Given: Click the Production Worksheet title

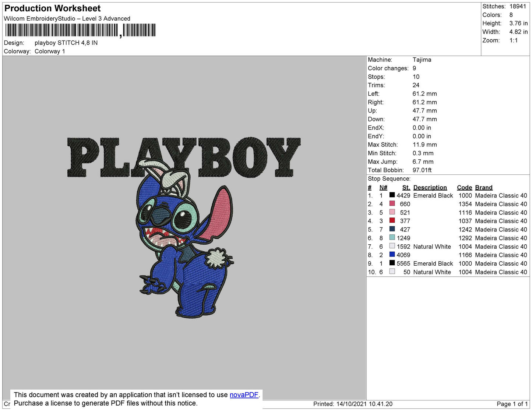Looking at the screenshot, I should click(52, 8).
